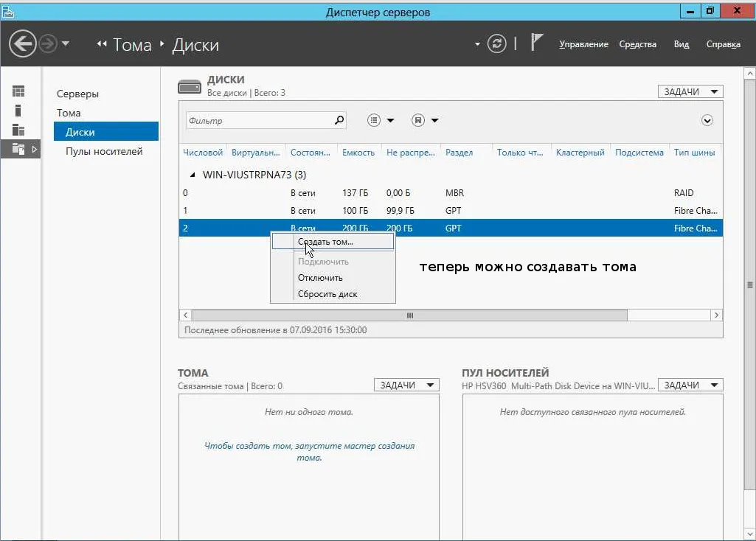Open the ЗАДАЧИ dropdown for Диски
The image size is (756, 541).
[x=690, y=91]
